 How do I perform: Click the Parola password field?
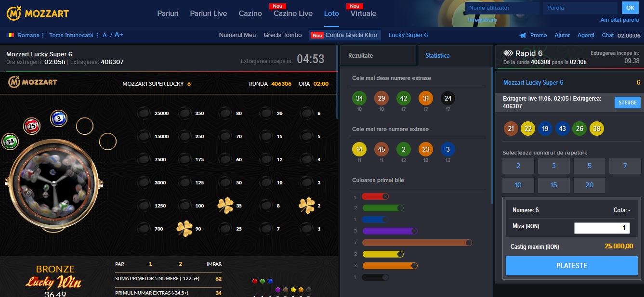[x=580, y=8]
